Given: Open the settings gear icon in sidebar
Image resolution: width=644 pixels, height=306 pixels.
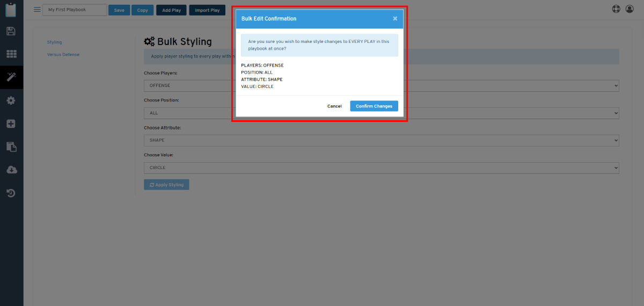Looking at the screenshot, I should (x=11, y=100).
